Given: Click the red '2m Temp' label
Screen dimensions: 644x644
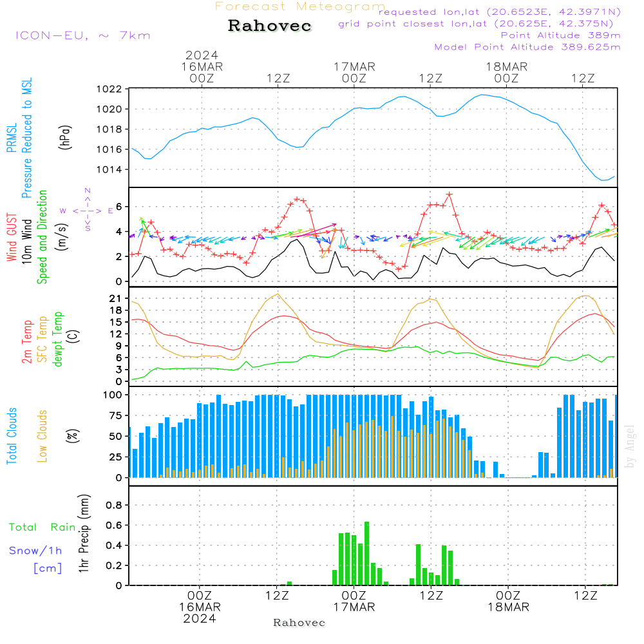Looking at the screenshot, I should pos(26,342).
